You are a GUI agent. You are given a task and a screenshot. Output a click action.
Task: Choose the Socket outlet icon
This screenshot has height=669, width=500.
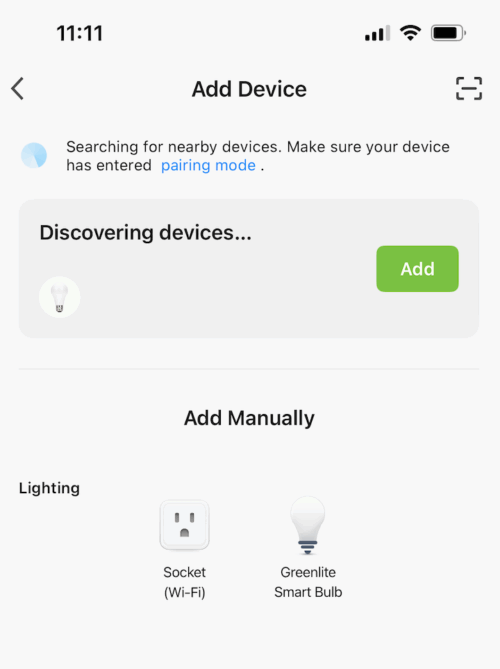[x=184, y=526]
